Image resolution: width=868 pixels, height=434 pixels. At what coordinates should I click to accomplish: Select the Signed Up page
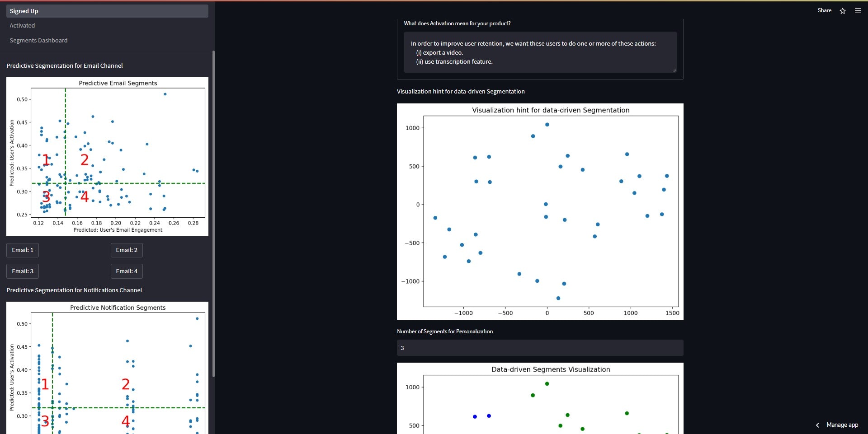pyautogui.click(x=107, y=11)
